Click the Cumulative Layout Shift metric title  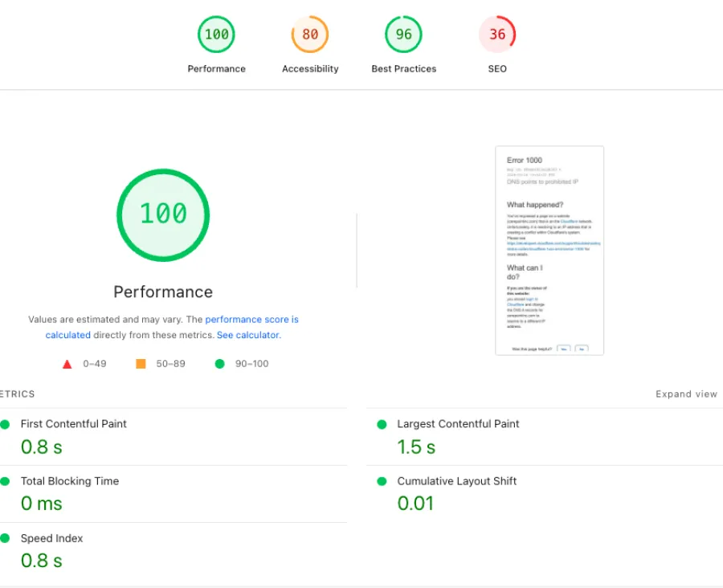coord(456,481)
